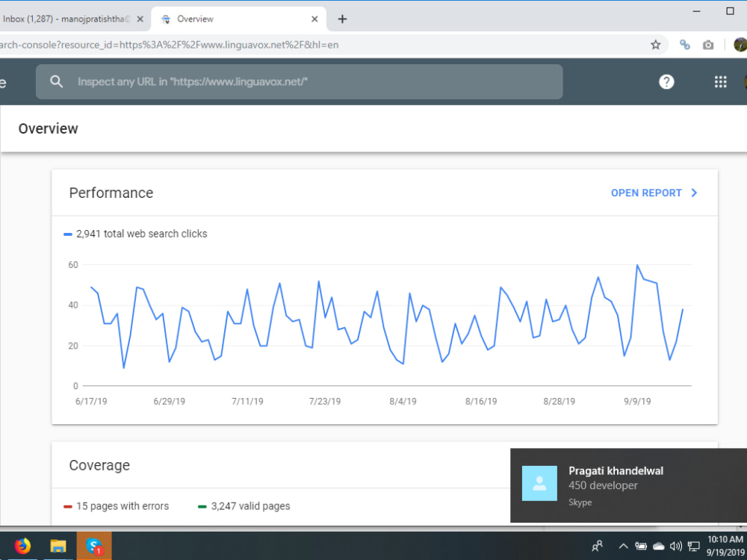Click the 3,247 valid pages legend
The height and width of the screenshot is (560, 747).
point(244,506)
